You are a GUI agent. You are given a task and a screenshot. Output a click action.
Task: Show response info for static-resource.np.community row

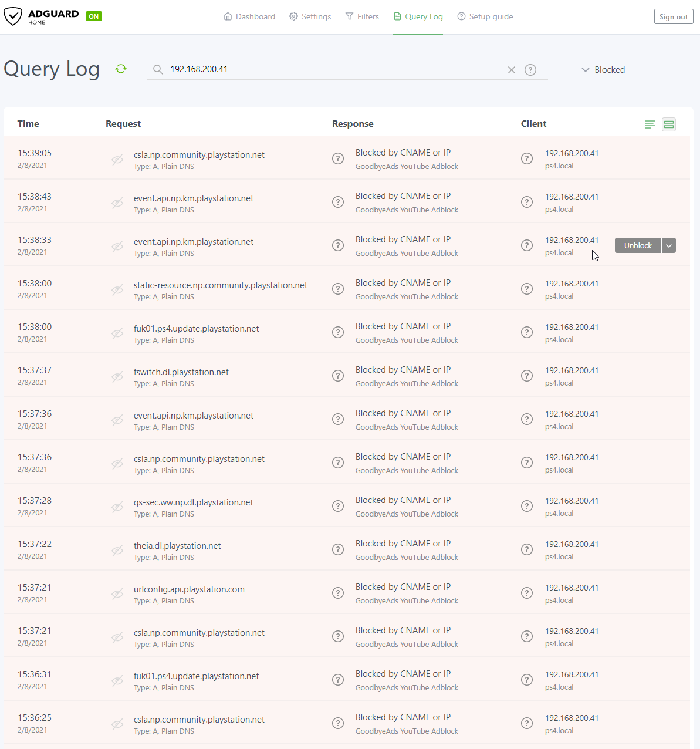(x=338, y=289)
